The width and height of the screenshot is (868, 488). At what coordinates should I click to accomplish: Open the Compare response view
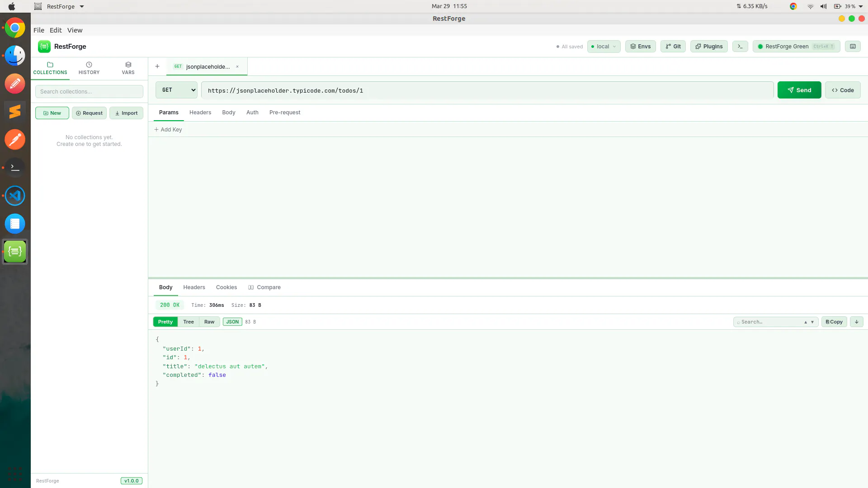264,287
